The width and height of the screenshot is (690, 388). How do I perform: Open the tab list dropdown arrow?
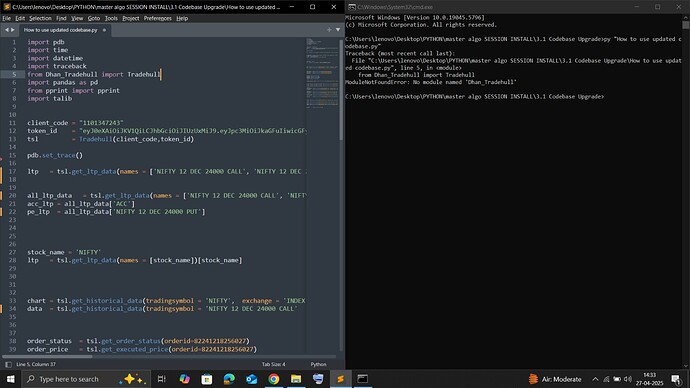pos(338,30)
